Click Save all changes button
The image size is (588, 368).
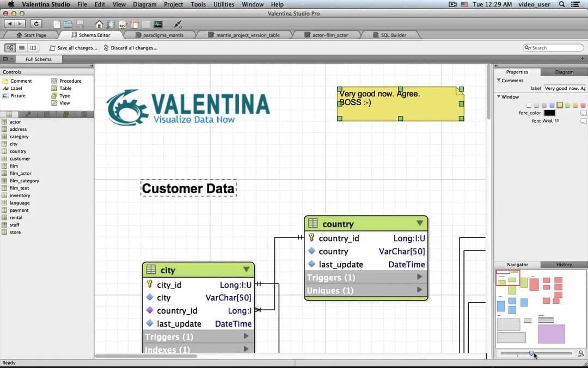coord(73,48)
